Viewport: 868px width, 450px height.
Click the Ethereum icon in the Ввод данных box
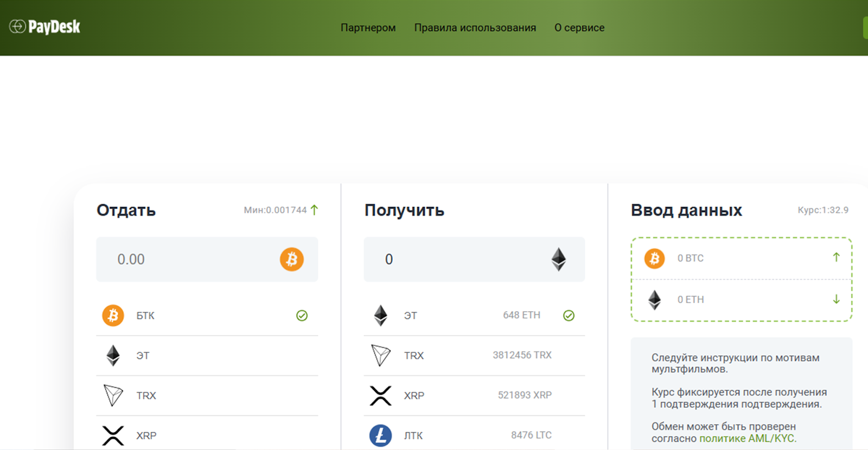point(655,299)
